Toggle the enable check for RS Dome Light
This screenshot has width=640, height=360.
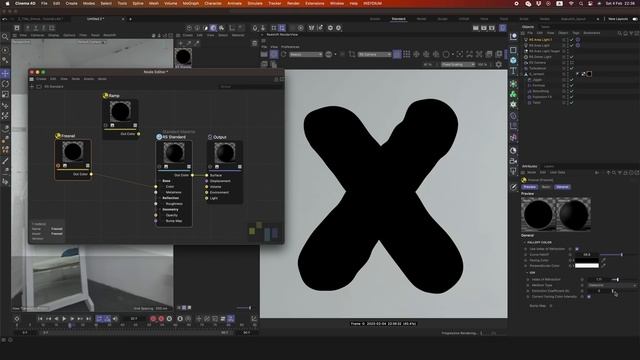pyautogui.click(x=571, y=57)
